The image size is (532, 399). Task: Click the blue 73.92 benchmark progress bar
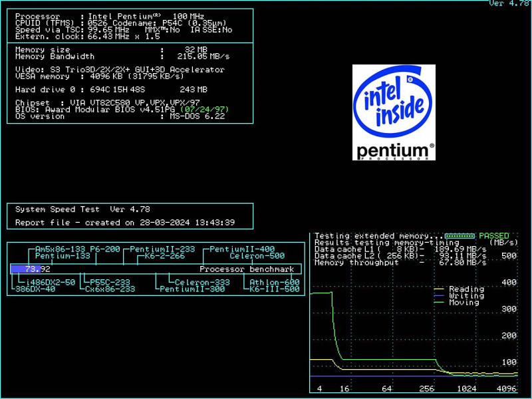[25, 269]
